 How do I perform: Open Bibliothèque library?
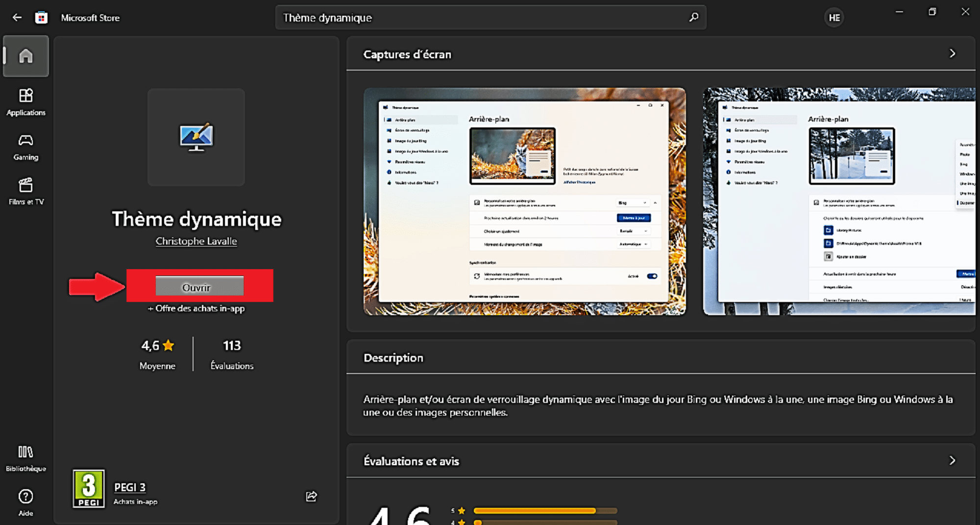point(26,458)
